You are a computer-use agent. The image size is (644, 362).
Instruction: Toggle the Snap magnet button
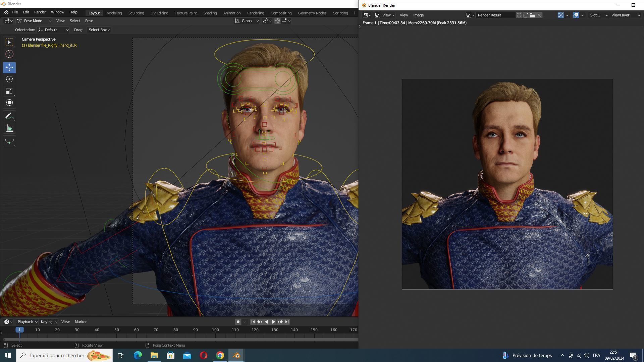pos(277,21)
